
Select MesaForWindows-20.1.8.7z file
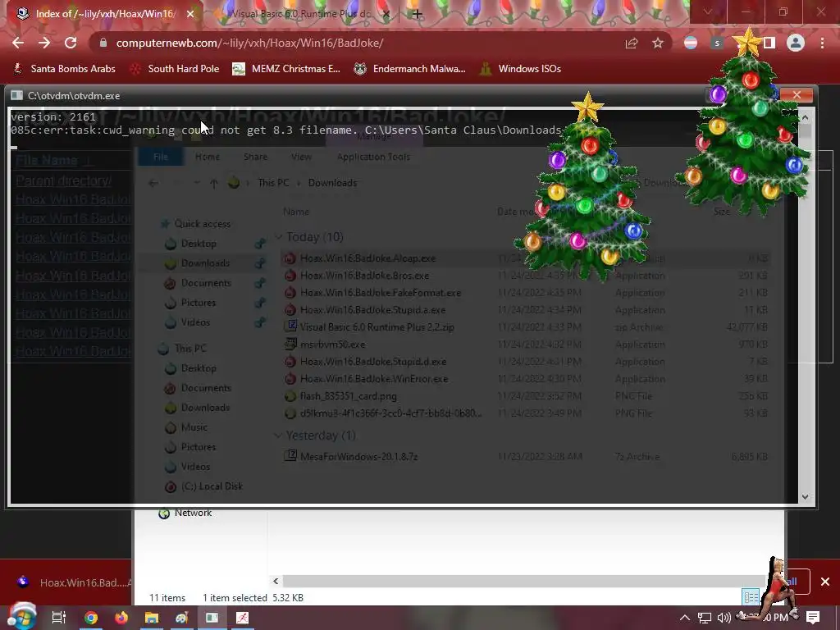[x=359, y=456]
